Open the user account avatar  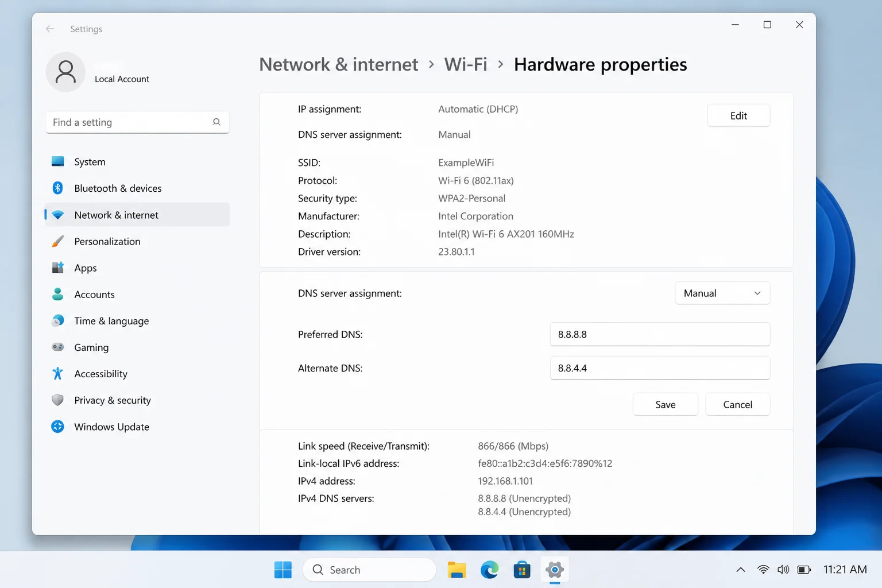click(x=65, y=72)
